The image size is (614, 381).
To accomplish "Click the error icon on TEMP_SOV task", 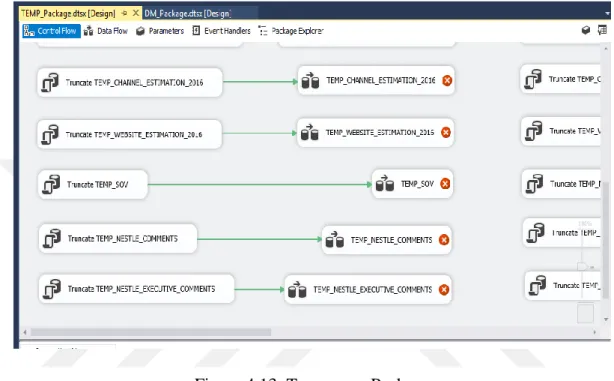I will (445, 183).
